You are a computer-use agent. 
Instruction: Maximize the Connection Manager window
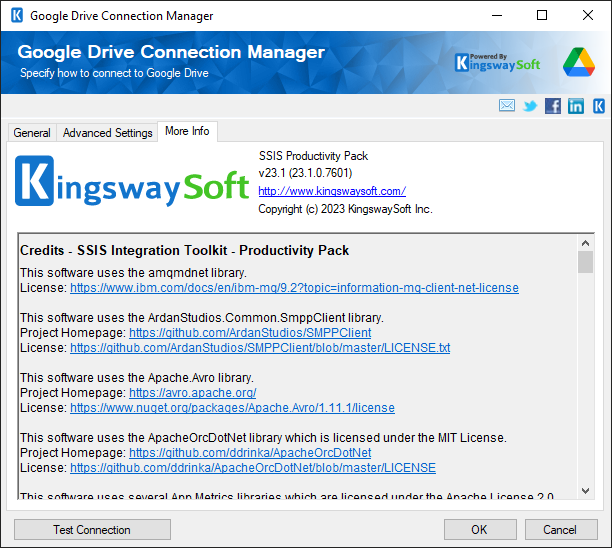[x=542, y=16]
